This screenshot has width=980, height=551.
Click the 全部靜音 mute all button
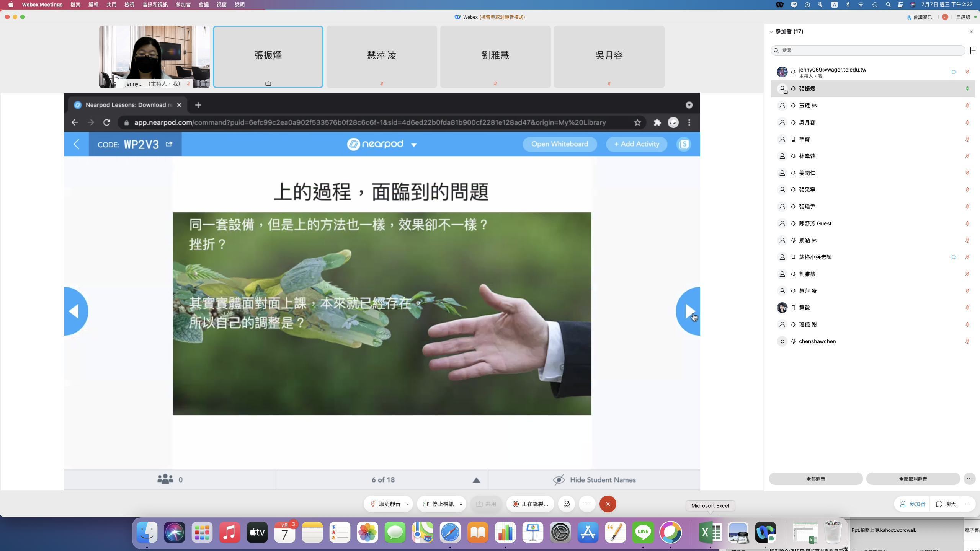click(815, 479)
